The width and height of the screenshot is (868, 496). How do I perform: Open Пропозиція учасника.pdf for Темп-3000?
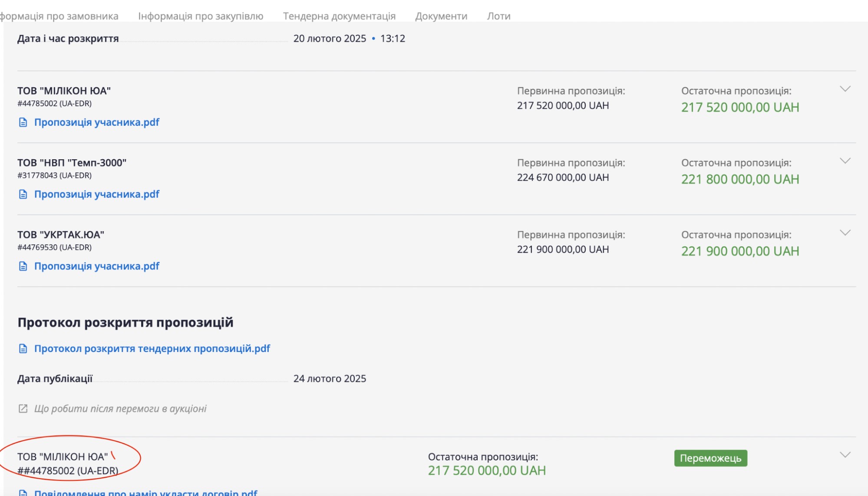(x=97, y=194)
